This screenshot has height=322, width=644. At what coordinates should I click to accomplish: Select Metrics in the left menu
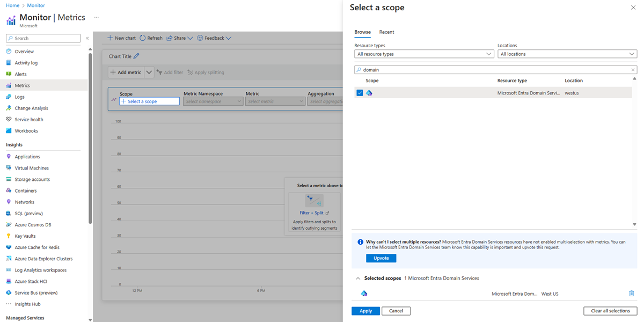click(x=22, y=85)
